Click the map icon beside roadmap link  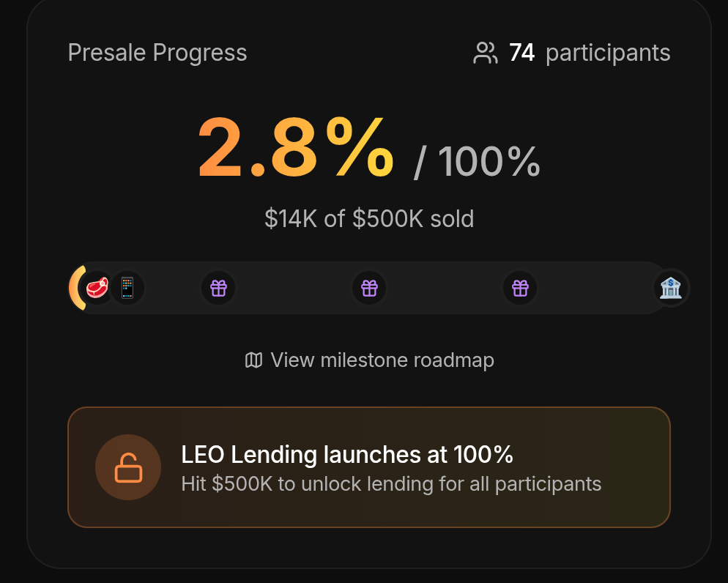click(253, 360)
